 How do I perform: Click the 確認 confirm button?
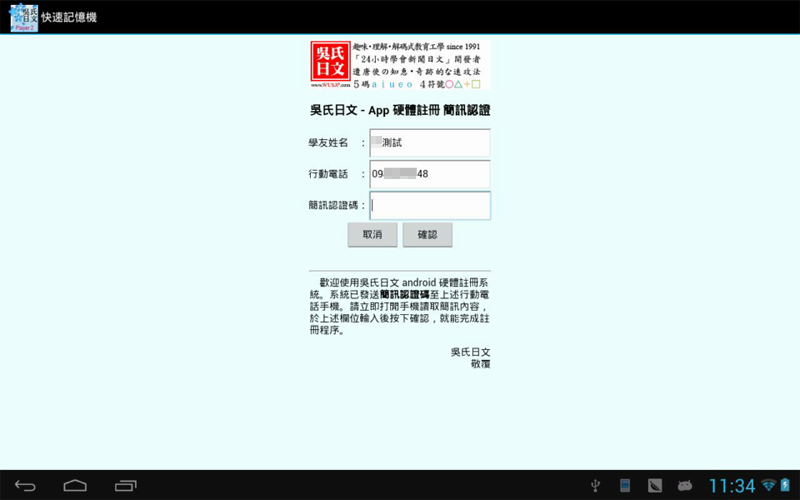[428, 235]
